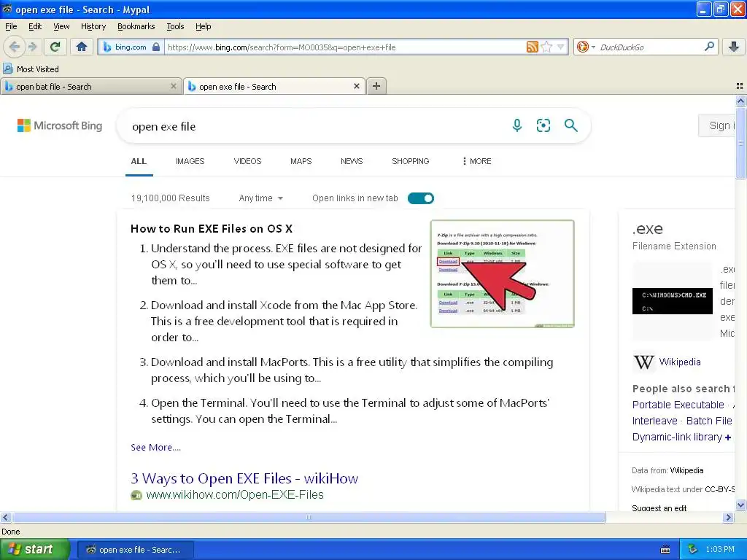Open the View menu
Screen dimensions: 747x560
pyautogui.click(x=61, y=26)
